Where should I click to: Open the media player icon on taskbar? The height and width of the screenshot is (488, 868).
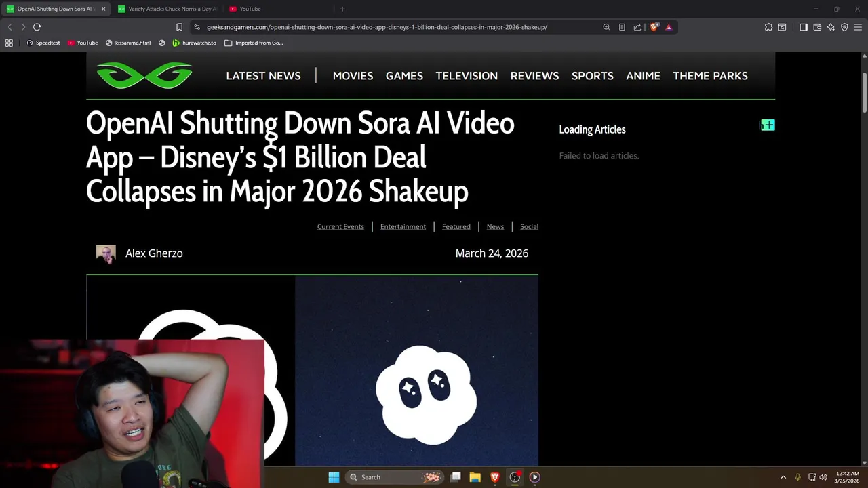pos(534,477)
